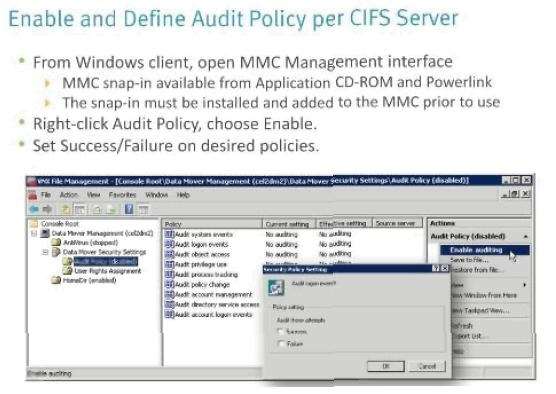
Task: Click the Forward arrow toolbar icon
Action: pos(47,209)
